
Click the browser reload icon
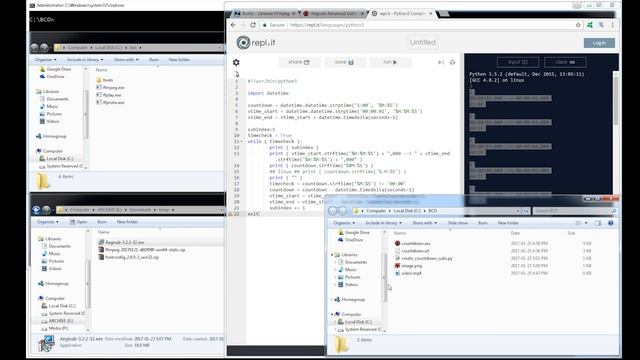click(253, 25)
